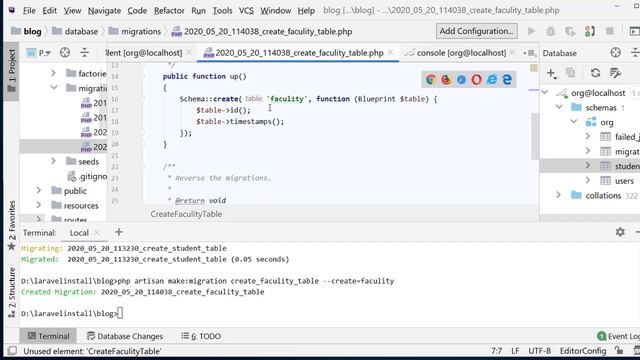The image size is (640, 360).
Task: Click migrations breadcrumb in navigation bar
Action: (x=135, y=31)
